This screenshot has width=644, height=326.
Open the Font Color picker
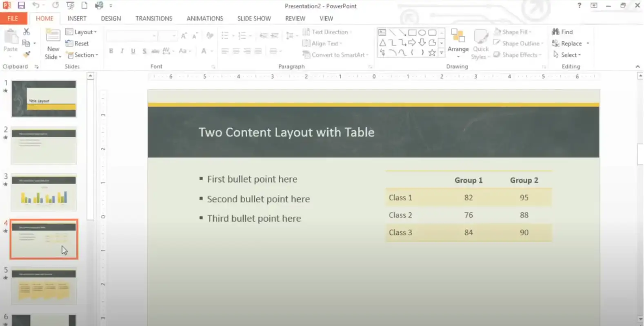click(x=204, y=51)
